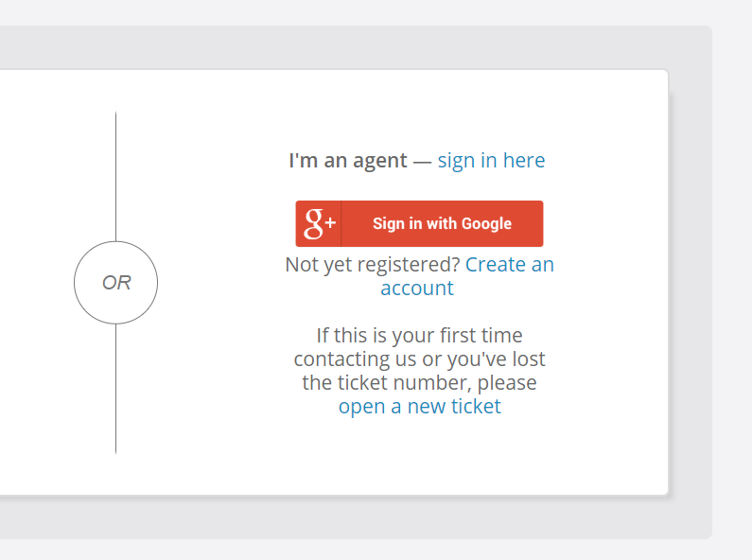Click the "Create an" portion of the link

(x=509, y=265)
